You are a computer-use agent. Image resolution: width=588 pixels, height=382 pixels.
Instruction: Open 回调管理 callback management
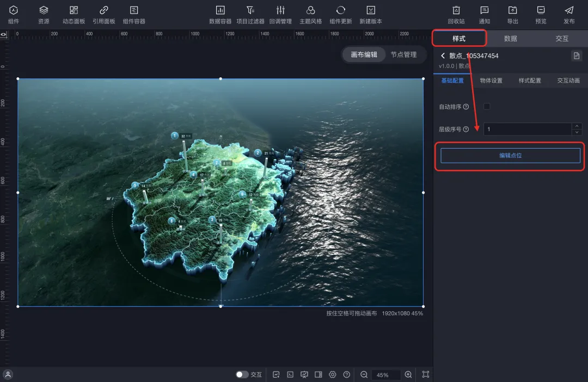[x=280, y=10]
